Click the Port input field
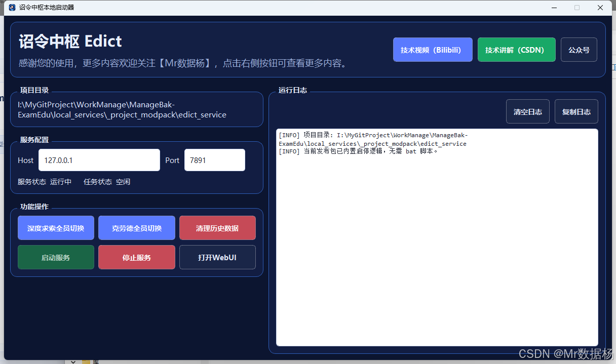Viewport: 616px width, 364px height. (214, 160)
